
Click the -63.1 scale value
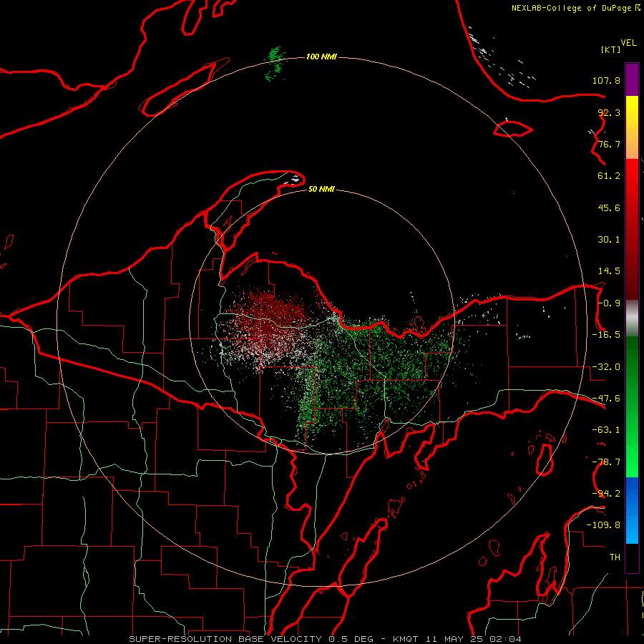(606, 430)
